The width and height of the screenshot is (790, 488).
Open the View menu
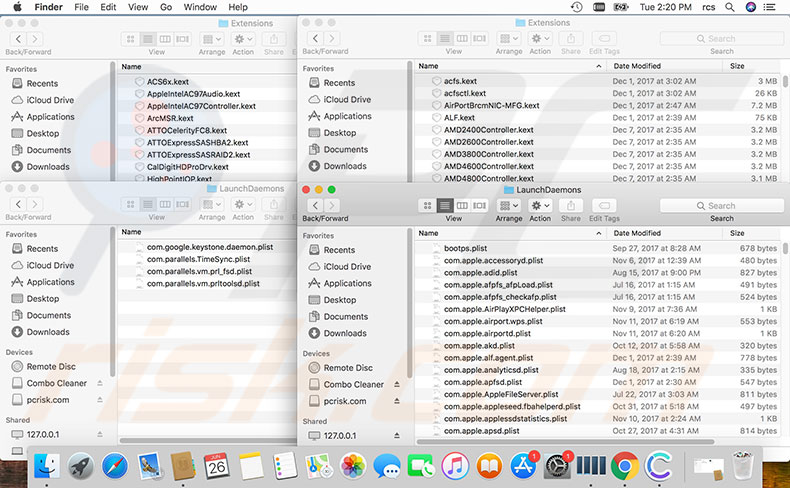tap(138, 7)
